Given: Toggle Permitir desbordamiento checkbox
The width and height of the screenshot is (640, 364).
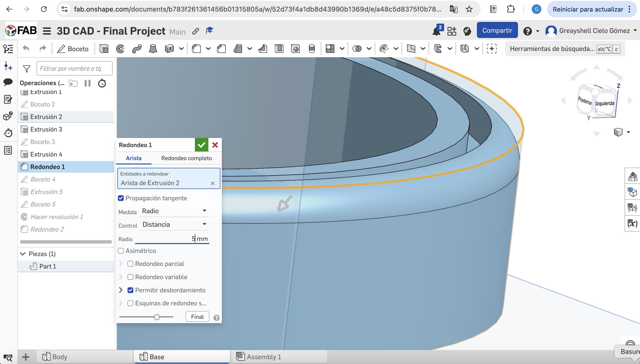Looking at the screenshot, I should click(130, 290).
